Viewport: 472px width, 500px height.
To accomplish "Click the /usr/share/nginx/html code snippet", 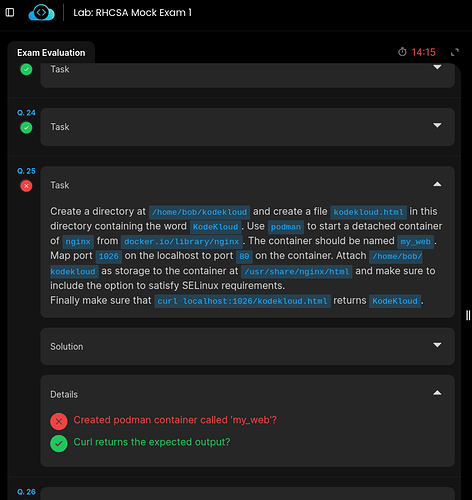I will [x=297, y=272].
